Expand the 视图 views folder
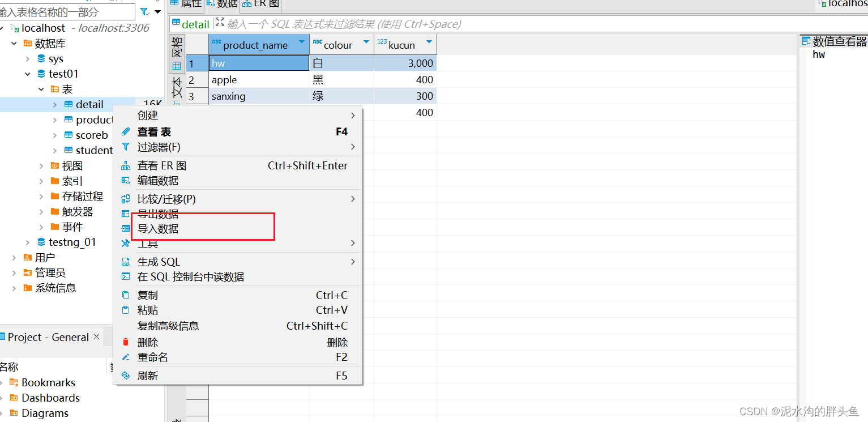Viewport: 868px width, 422px height. (41, 166)
